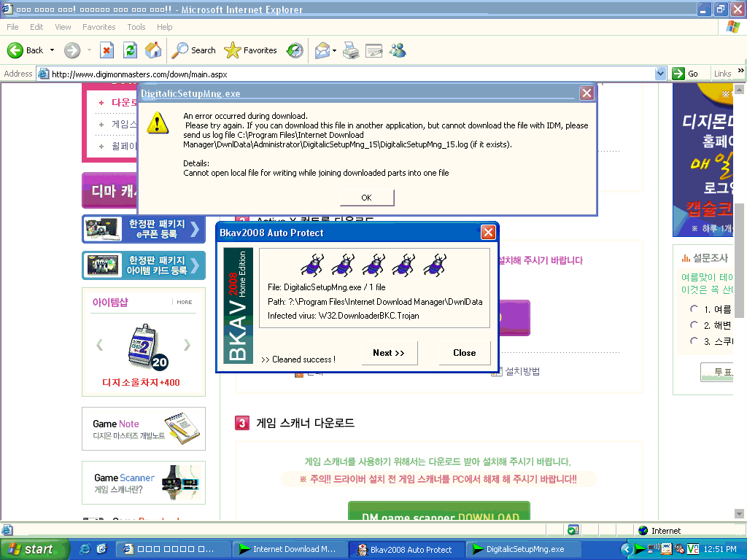Go to the Home page icon

153,50
